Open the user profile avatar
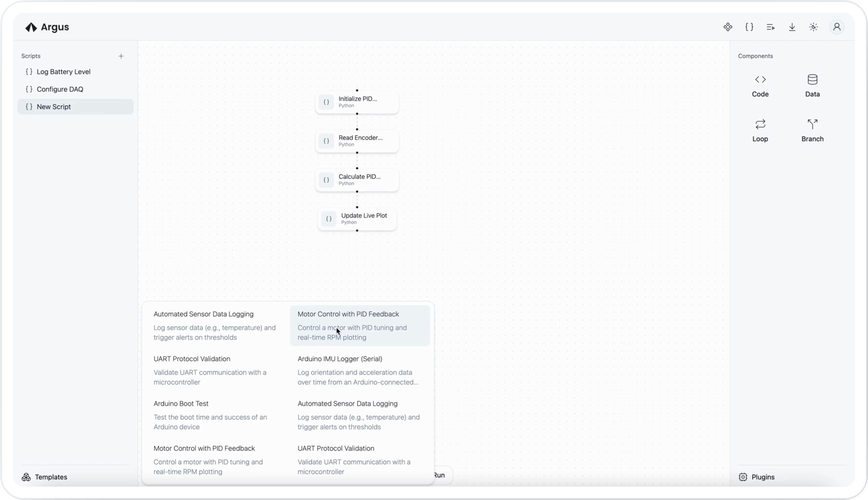 [x=837, y=27]
